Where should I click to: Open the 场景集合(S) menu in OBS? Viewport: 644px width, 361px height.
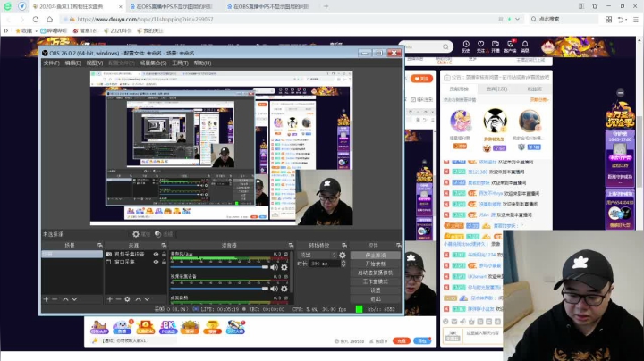(x=153, y=63)
